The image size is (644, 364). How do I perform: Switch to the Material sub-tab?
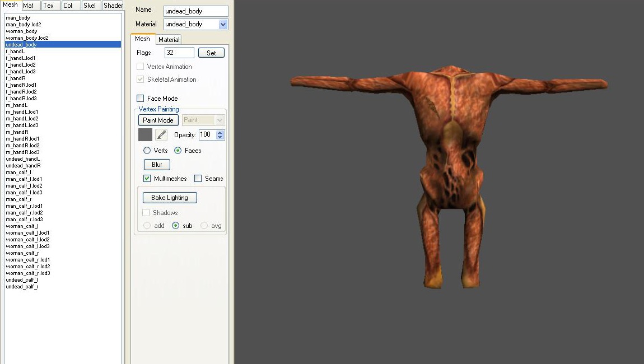(169, 39)
